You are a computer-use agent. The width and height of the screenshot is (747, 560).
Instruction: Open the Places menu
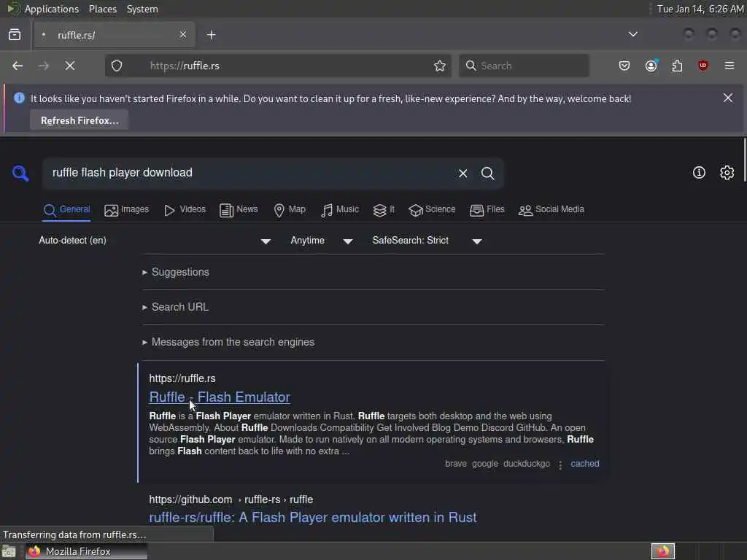(102, 9)
